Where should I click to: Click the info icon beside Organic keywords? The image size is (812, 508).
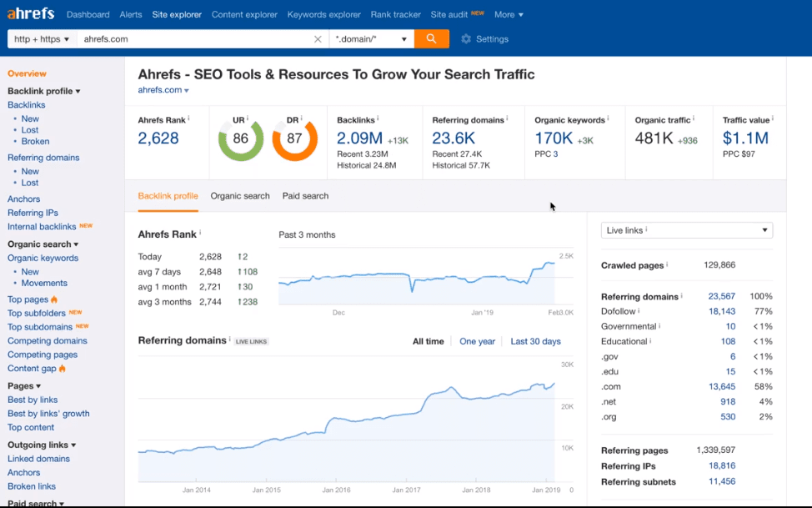608,118
